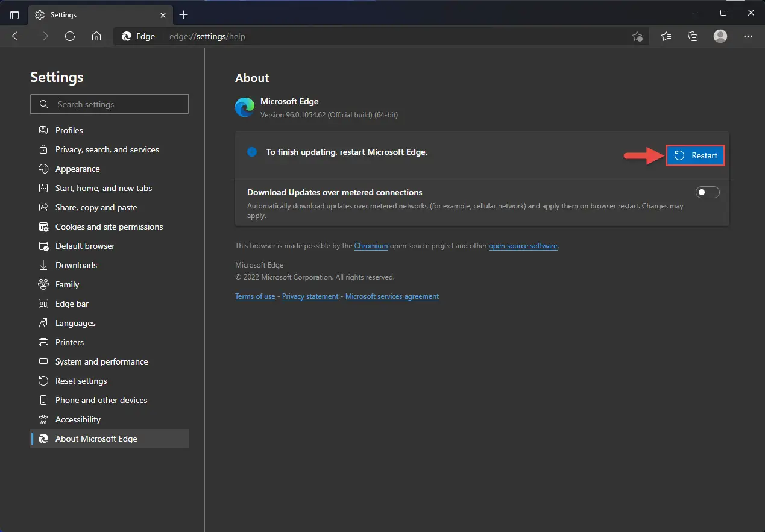
Task: Open Start, home, and new tabs settings
Action: 110,188
